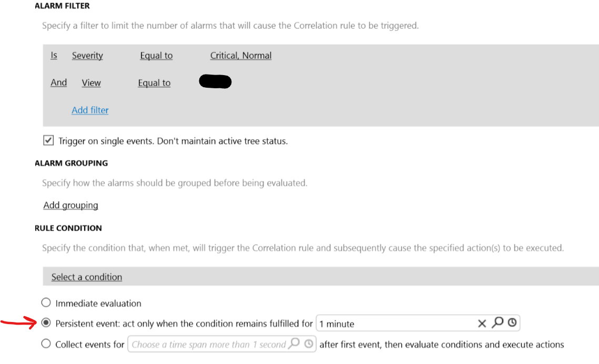Select Persistent event radio button
Image resolution: width=599 pixels, height=364 pixels.
(x=46, y=323)
